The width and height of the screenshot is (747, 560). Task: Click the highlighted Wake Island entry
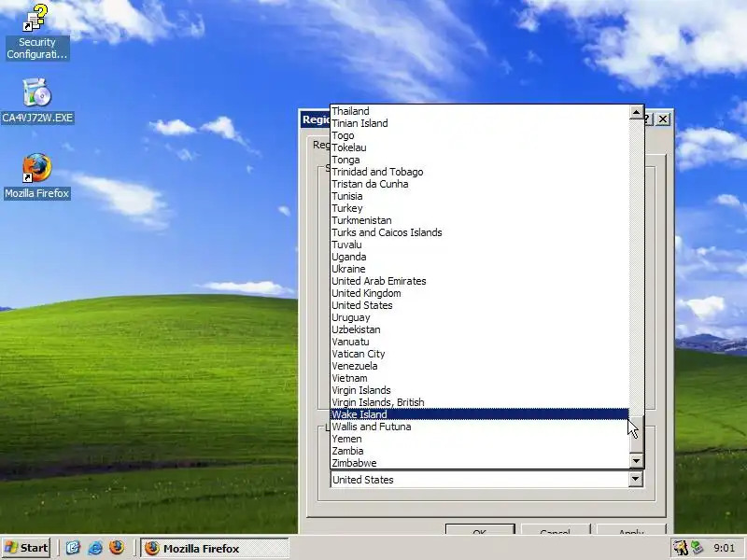tap(480, 414)
